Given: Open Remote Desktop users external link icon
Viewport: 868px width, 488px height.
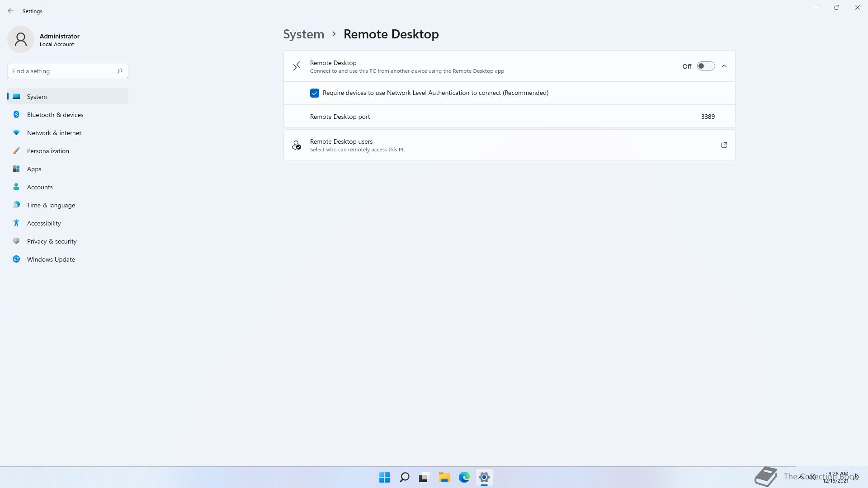Looking at the screenshot, I should pyautogui.click(x=724, y=145).
